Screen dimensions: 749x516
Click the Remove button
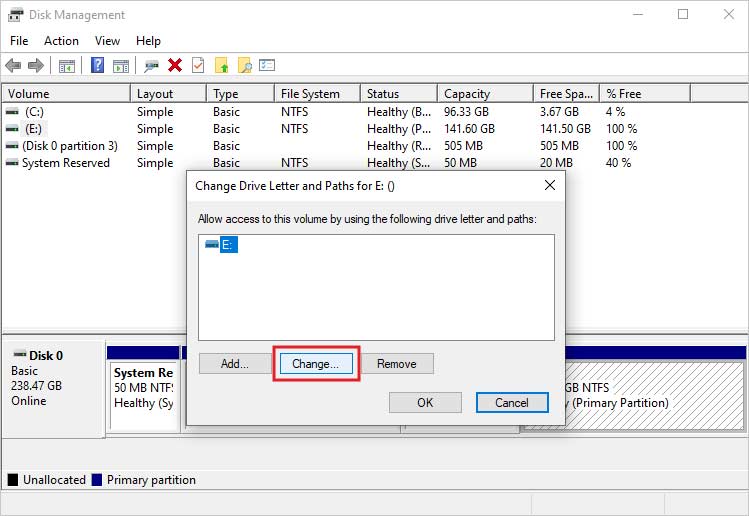click(396, 364)
